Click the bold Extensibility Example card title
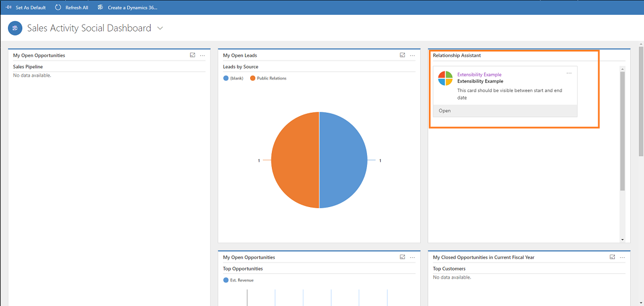The height and width of the screenshot is (306, 644). 480,81
